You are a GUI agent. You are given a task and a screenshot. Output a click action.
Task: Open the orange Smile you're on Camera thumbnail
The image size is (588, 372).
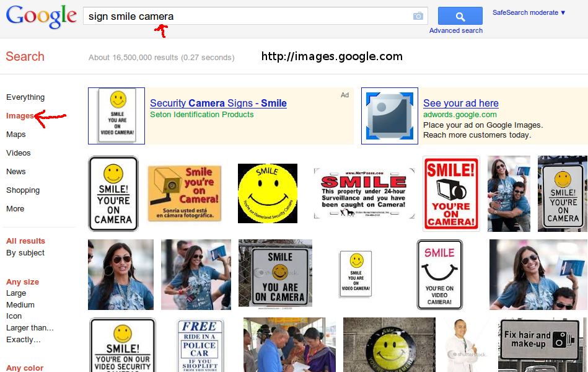click(185, 193)
